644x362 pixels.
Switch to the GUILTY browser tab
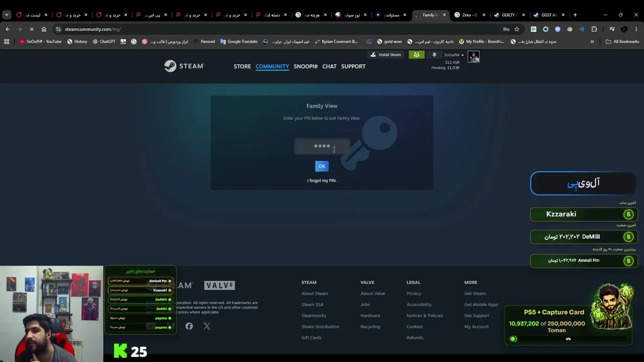pos(509,15)
